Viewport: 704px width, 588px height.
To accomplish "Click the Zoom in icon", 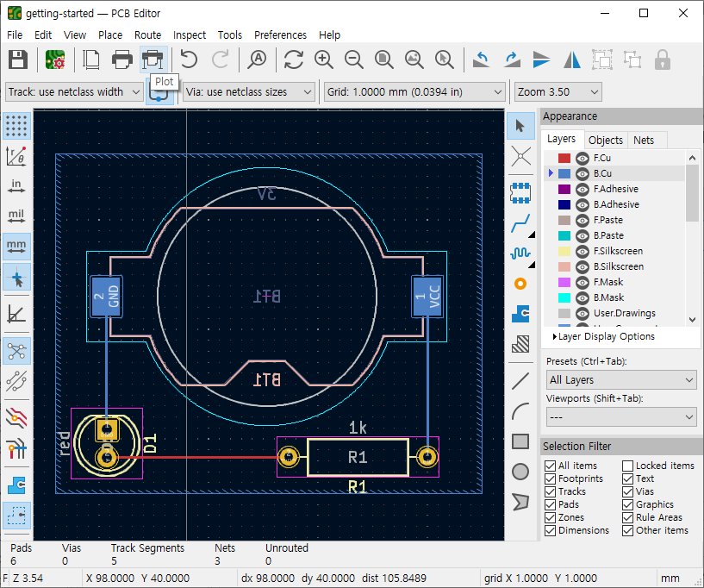I will (324, 59).
